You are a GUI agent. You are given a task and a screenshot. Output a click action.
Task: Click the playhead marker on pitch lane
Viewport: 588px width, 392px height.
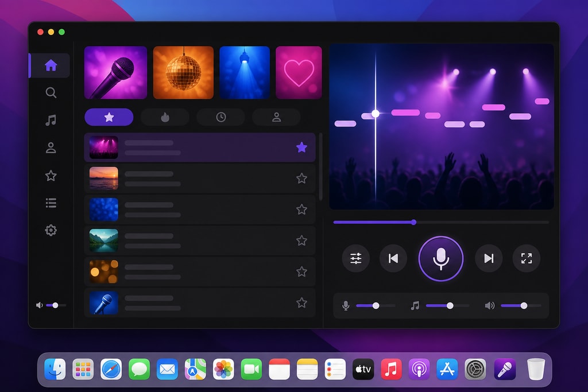tap(376, 114)
